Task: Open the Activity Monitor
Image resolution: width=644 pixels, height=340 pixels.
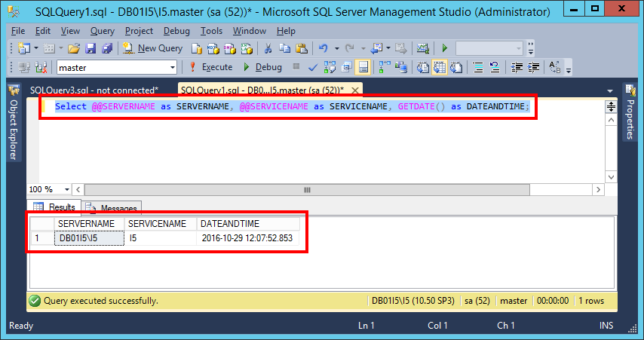Action: click(422, 48)
